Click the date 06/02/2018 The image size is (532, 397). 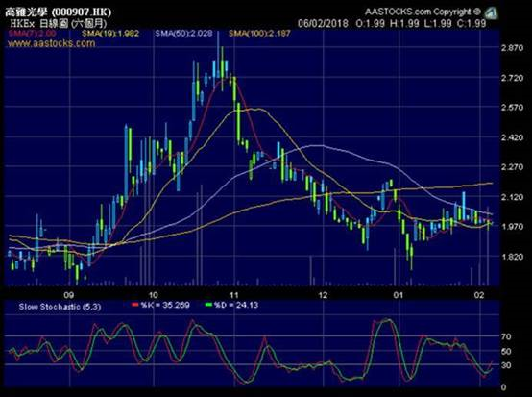323,23
